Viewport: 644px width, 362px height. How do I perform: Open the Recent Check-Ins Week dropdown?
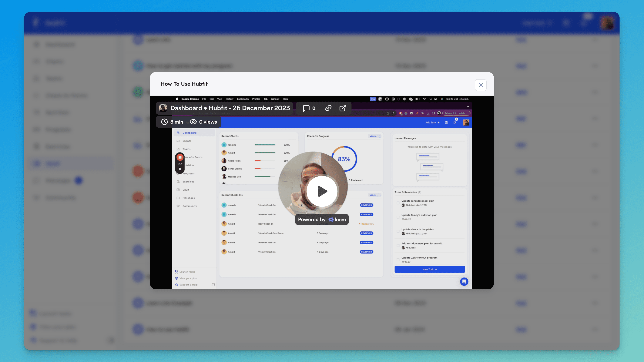[375, 195]
